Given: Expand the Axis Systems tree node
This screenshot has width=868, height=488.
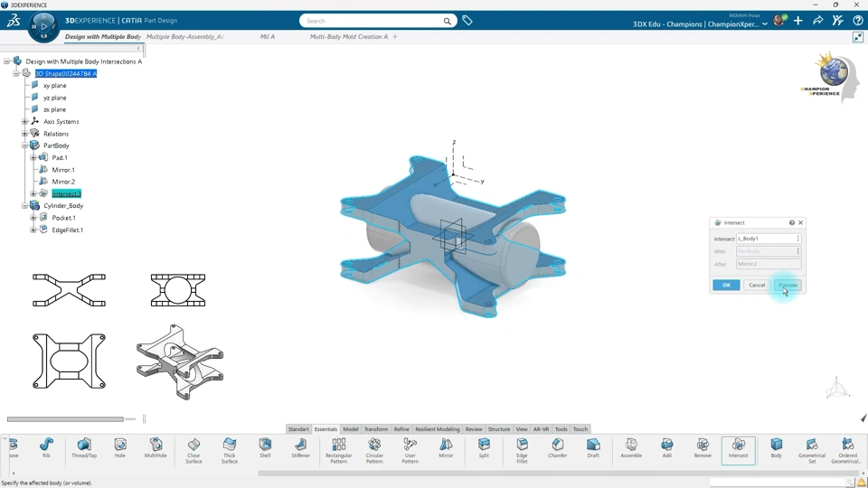Looking at the screenshot, I should 24,121.
